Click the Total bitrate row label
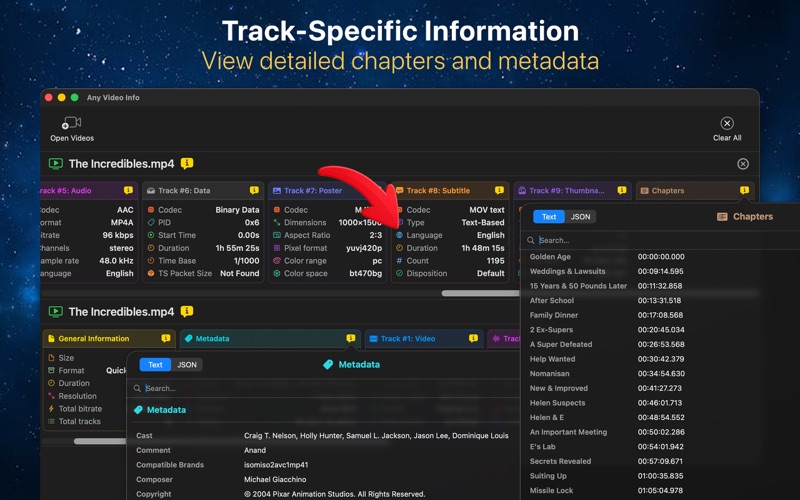The height and width of the screenshot is (500, 800). [80, 409]
